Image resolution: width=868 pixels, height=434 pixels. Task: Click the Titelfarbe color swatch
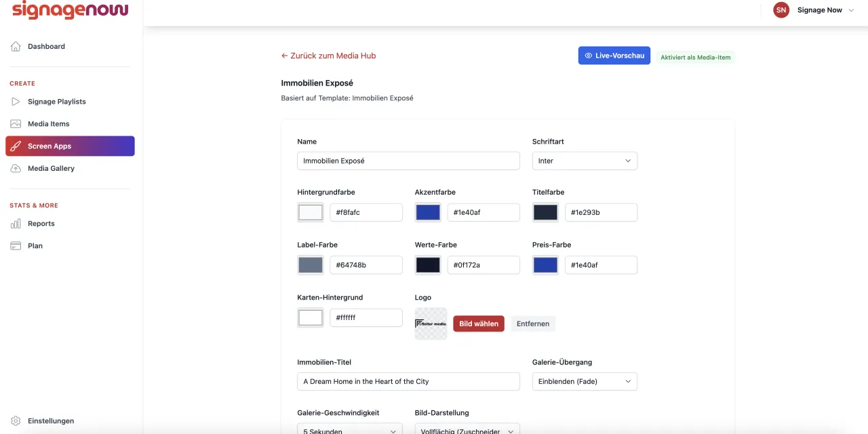(x=545, y=212)
